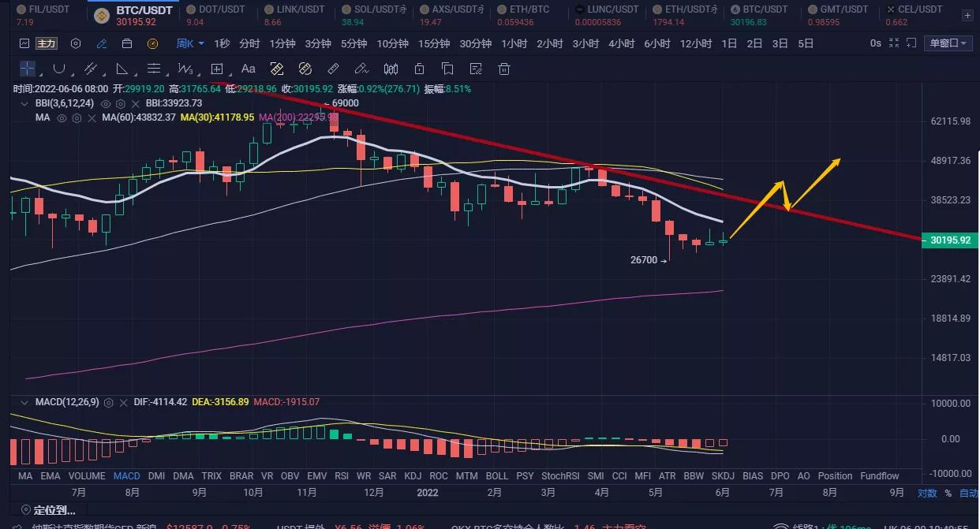The width and height of the screenshot is (980, 529).
Task: Open the BOLL indicator from the bottom list
Action: (497, 475)
